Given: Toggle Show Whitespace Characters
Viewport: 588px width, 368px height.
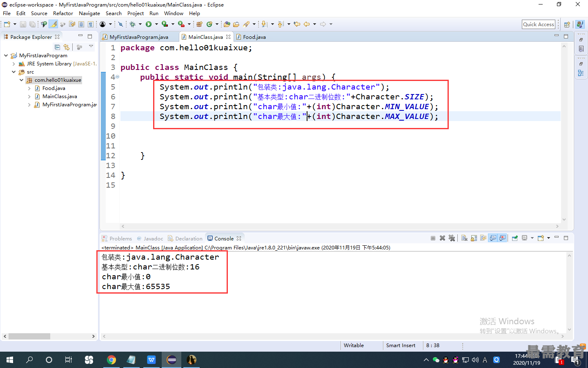Looking at the screenshot, I should 91,24.
